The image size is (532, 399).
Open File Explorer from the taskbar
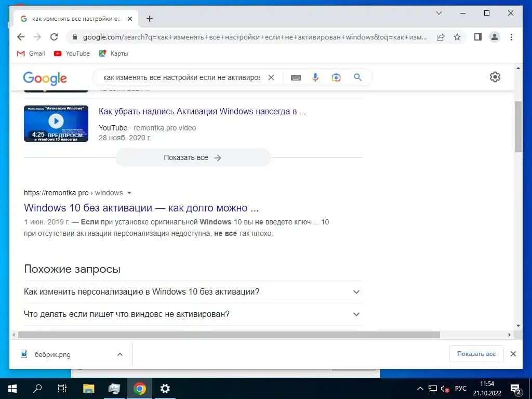88,389
